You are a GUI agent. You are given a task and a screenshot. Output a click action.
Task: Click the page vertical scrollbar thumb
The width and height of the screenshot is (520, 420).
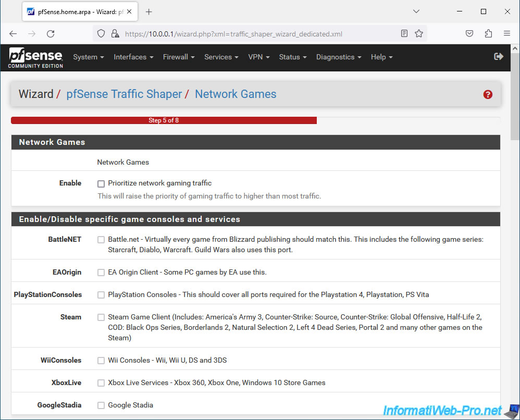[515, 96]
